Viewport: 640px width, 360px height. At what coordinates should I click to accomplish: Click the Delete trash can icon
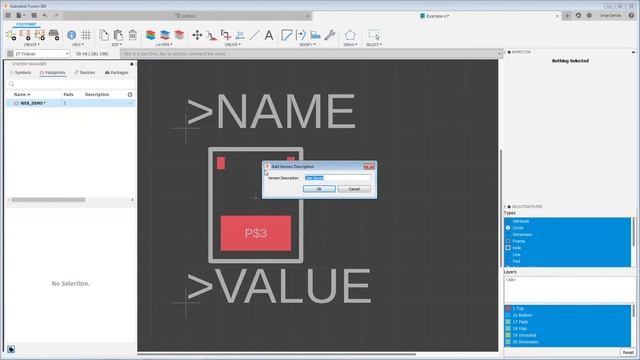tap(132, 35)
